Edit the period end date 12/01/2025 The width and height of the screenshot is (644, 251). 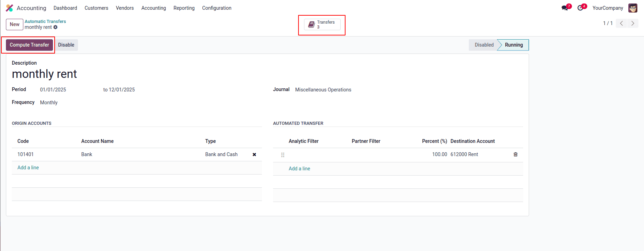pos(122,90)
